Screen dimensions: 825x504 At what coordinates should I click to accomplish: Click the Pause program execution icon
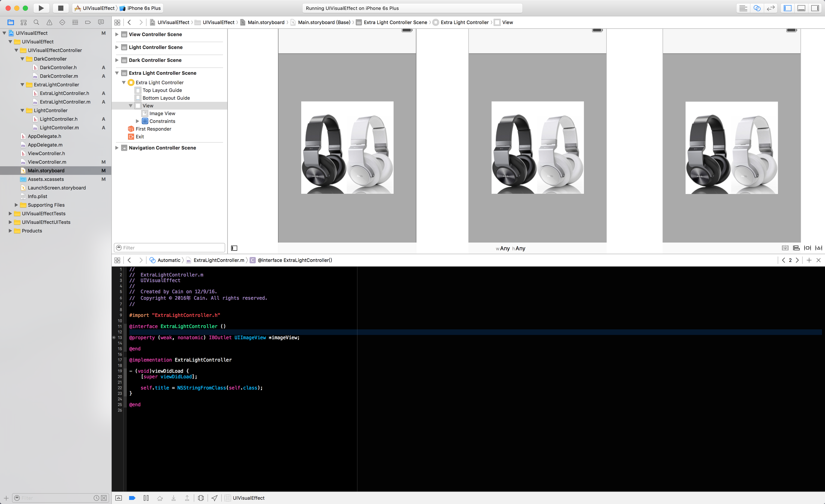tap(146, 498)
